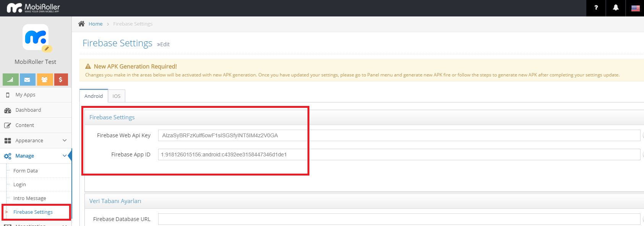
Task: Click the warning triangle alert icon
Action: coord(88,66)
